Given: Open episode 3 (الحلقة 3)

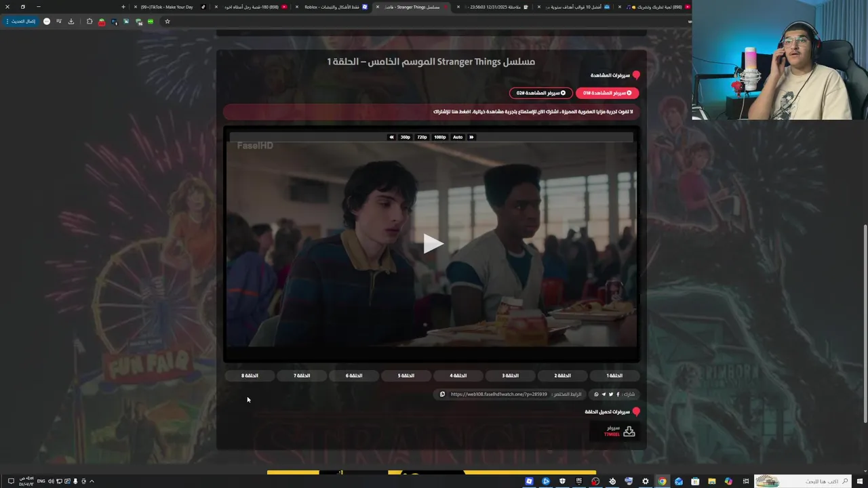Looking at the screenshot, I should coord(510,375).
